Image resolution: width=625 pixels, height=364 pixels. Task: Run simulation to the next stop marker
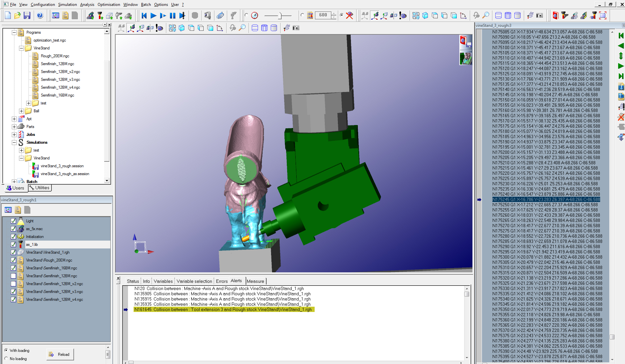(182, 15)
